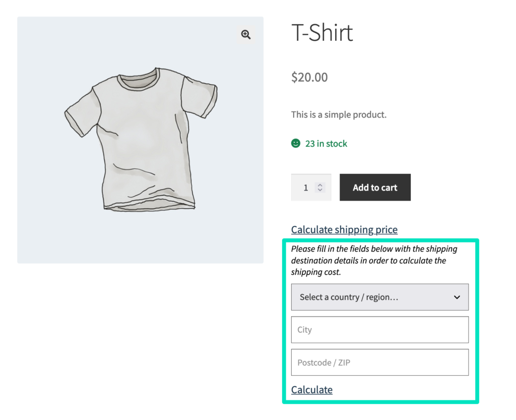This screenshot has width=516, height=420.
Task: Expand the country dropdown chevron arrow
Action: (x=457, y=297)
